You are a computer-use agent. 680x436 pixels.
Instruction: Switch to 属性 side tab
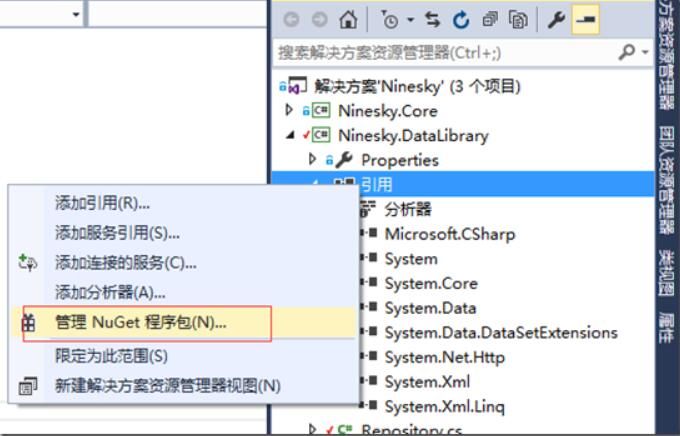point(667,327)
